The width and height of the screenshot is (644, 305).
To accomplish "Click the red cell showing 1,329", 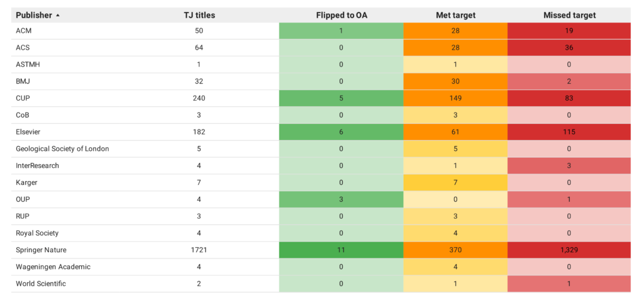I will tap(569, 250).
